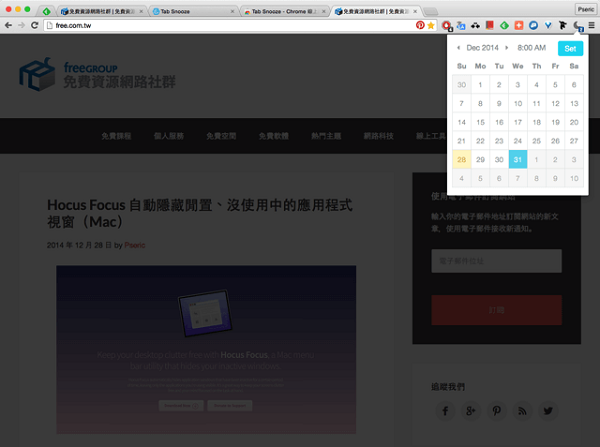Open the Hocus Focus article title
Screen dimensions: 600x447
point(199,213)
